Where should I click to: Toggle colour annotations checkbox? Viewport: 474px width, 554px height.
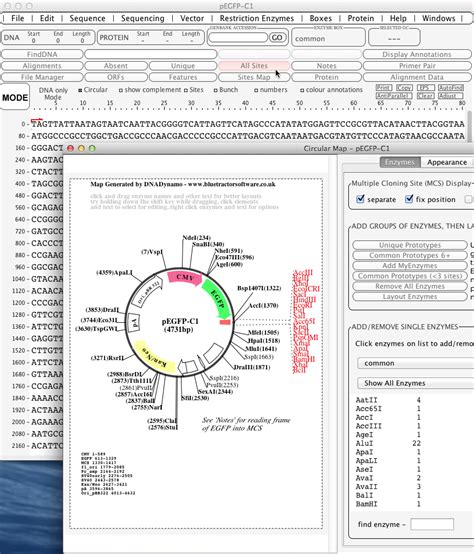302,90
